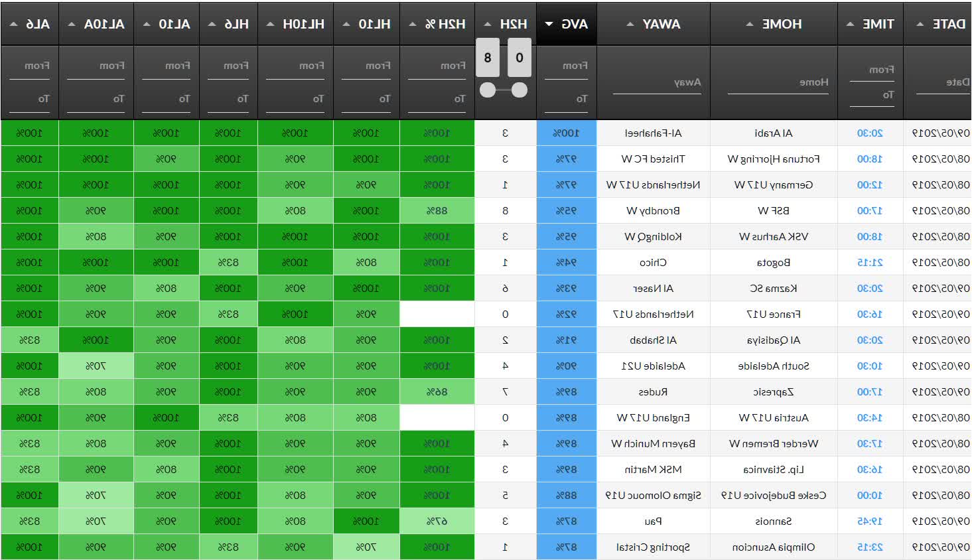Screen dimensions: 972x560
Task: Click the AL10 From filter field
Action: 166,66
